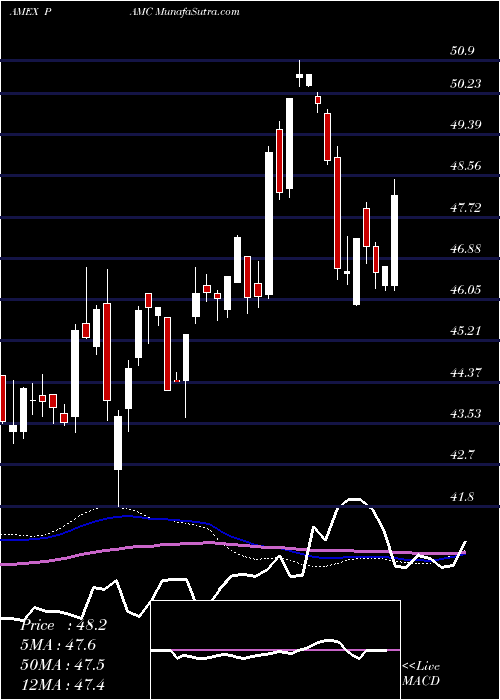Click the highest small white candle near 50.9
The width and height of the screenshot is (500, 700).
[x=299, y=76]
